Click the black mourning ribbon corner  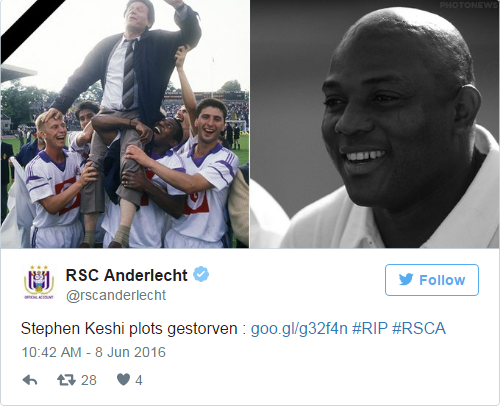point(28,25)
